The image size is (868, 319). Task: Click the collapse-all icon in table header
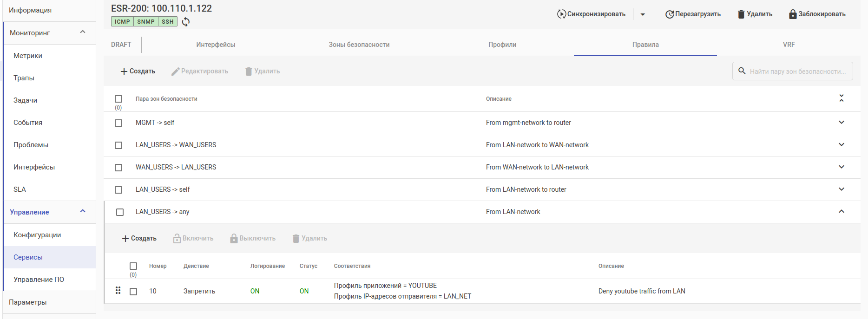[x=841, y=98]
